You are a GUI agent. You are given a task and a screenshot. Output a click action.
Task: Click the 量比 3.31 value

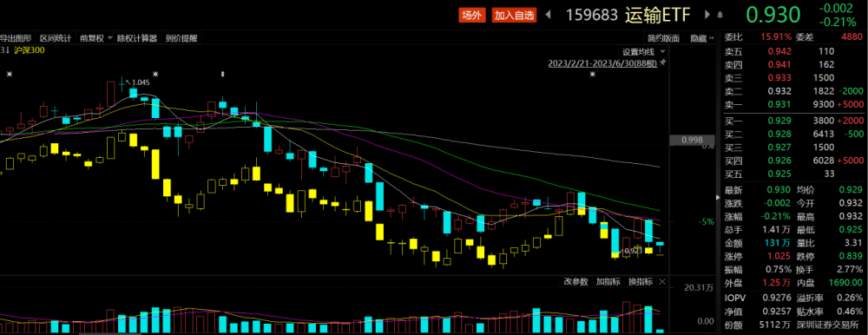tap(854, 243)
